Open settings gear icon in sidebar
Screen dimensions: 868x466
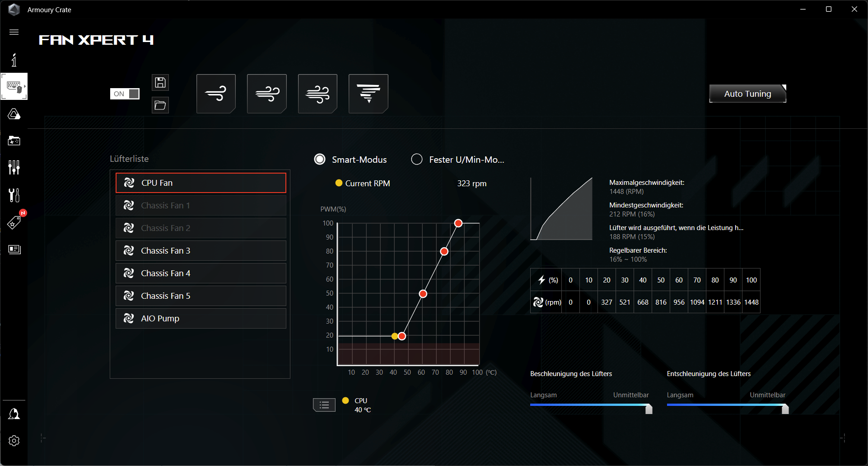pyautogui.click(x=14, y=441)
